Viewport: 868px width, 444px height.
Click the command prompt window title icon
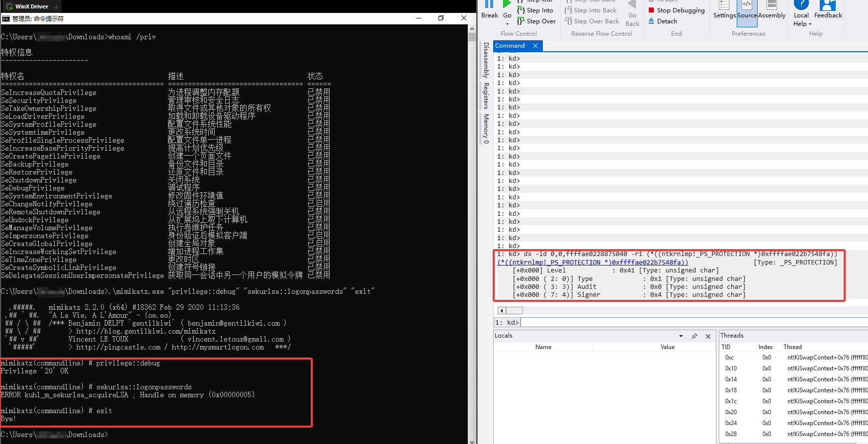(x=6, y=18)
